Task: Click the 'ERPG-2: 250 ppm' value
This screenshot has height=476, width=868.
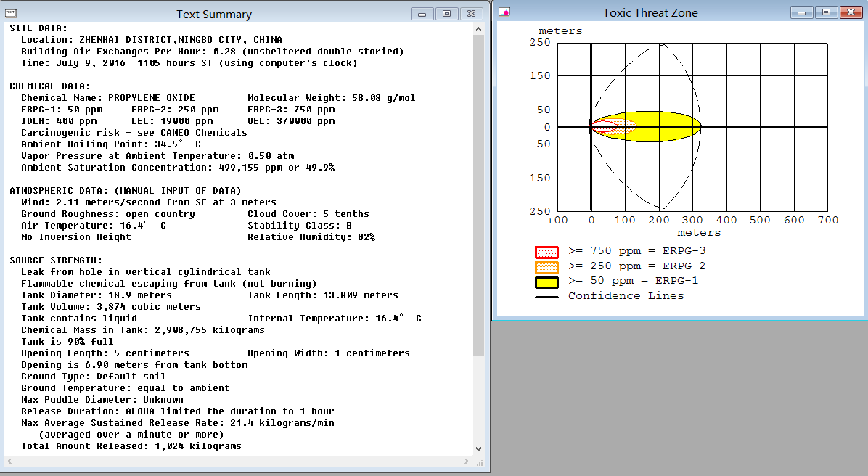Action: [x=175, y=110]
